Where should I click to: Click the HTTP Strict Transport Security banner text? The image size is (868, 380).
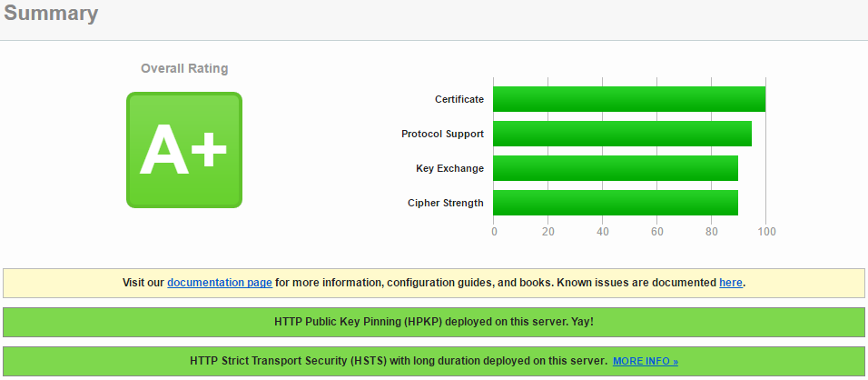point(398,361)
